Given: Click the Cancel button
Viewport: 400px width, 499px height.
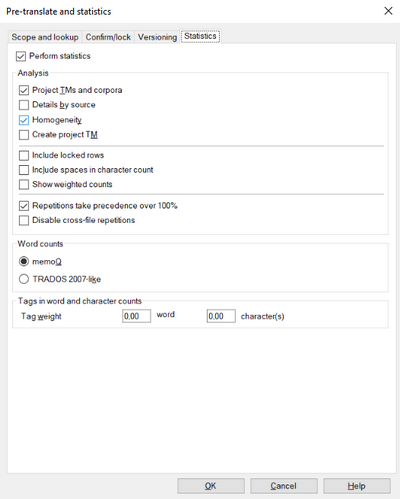Looking at the screenshot, I should [x=284, y=486].
